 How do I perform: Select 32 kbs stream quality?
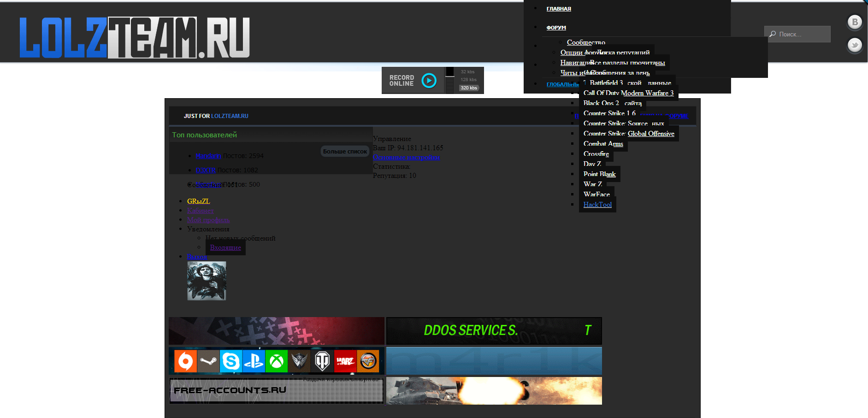pyautogui.click(x=467, y=72)
